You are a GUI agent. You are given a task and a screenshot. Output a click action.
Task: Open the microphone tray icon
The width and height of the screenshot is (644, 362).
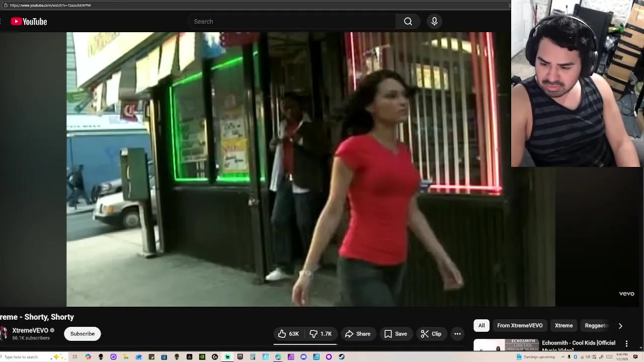(569, 357)
